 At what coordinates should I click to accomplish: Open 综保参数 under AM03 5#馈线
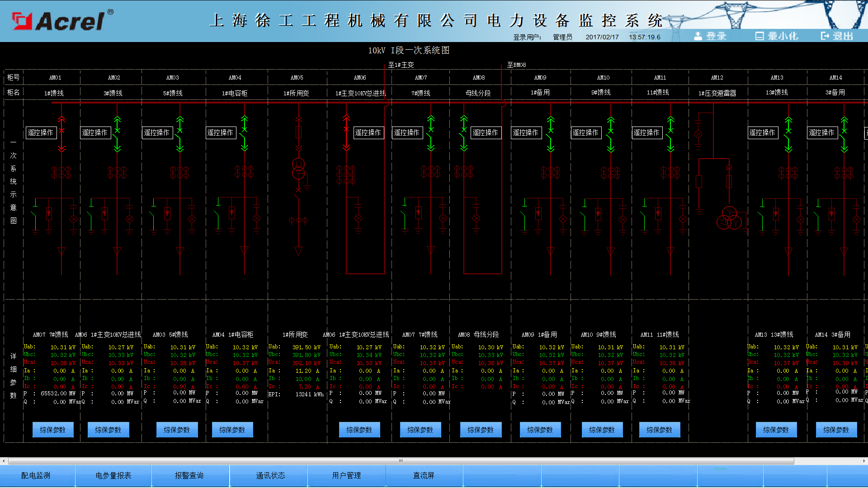click(177, 430)
